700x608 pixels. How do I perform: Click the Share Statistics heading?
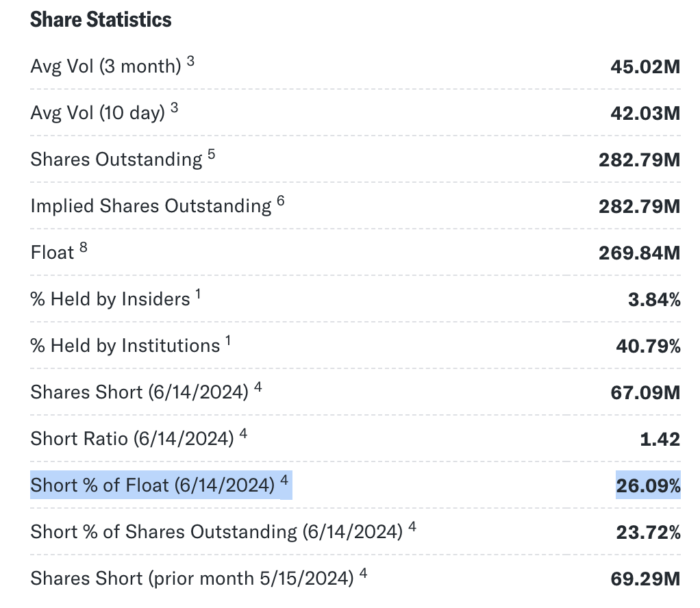click(101, 20)
